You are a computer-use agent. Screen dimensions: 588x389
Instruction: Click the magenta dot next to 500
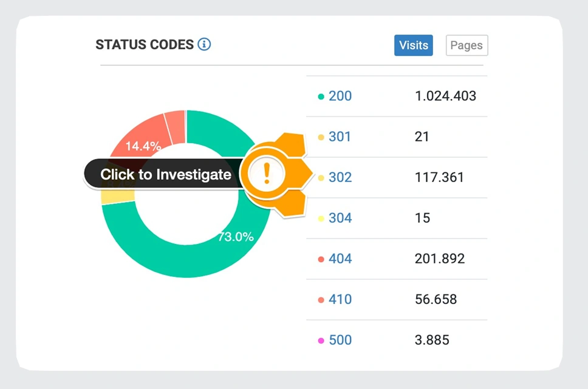pyautogui.click(x=321, y=340)
